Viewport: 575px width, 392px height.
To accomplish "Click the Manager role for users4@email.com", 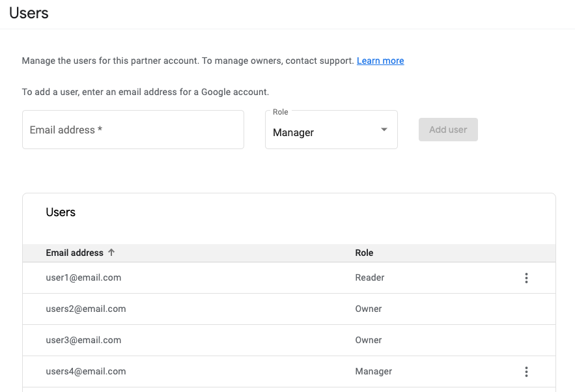I will pos(373,371).
